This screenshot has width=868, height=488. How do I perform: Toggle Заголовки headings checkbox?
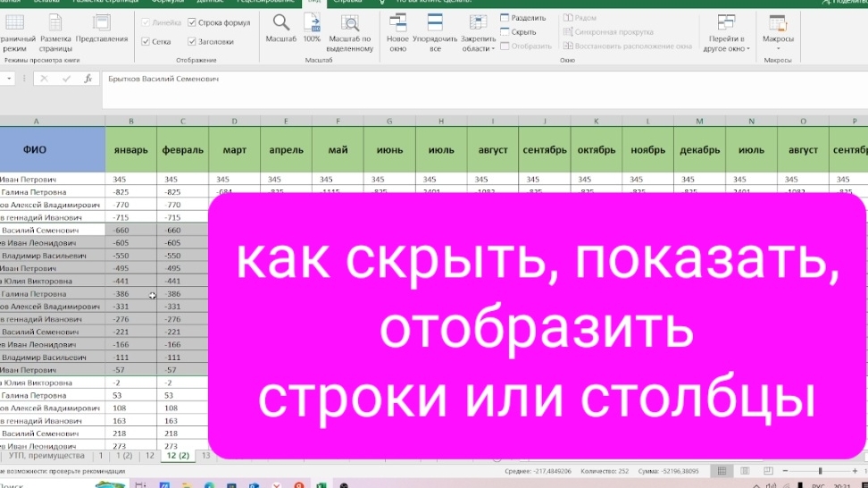(x=191, y=41)
